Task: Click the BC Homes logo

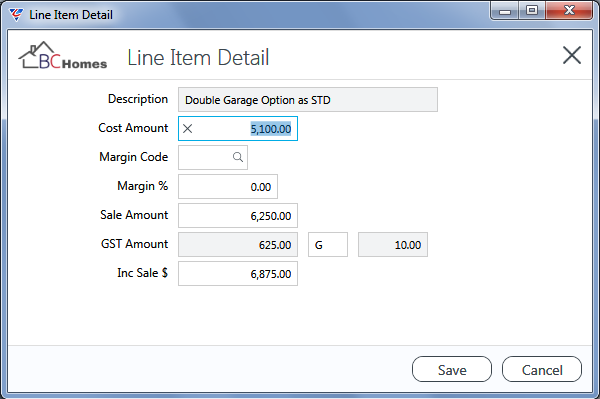Action: pos(63,56)
